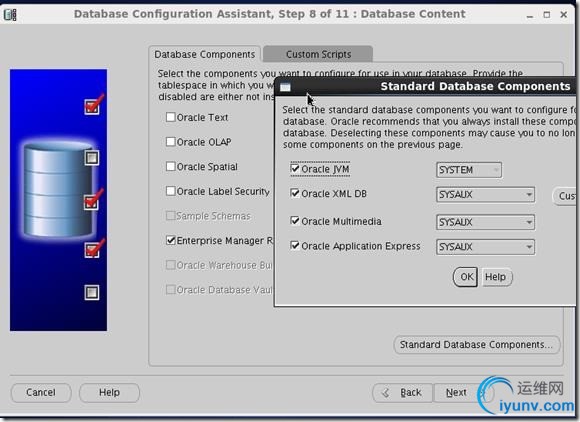
Task: Go Back to the previous step
Action: pyautogui.click(x=402, y=392)
